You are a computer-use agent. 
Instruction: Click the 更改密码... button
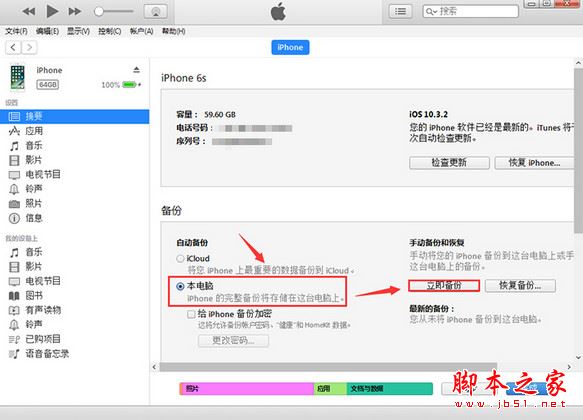(233, 340)
